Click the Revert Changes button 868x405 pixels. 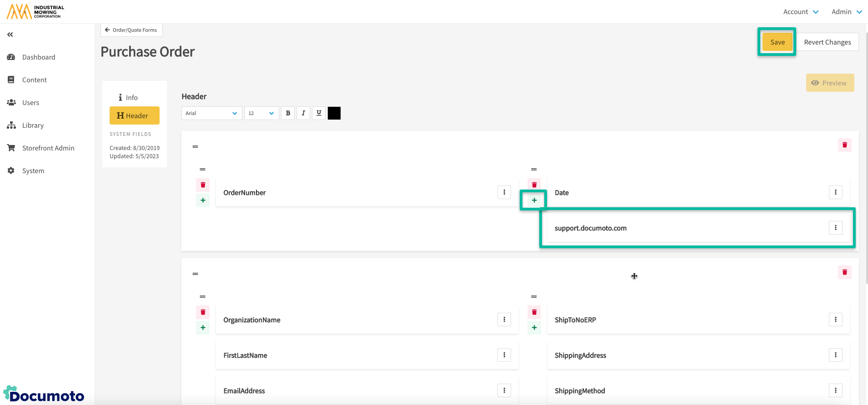click(x=827, y=42)
